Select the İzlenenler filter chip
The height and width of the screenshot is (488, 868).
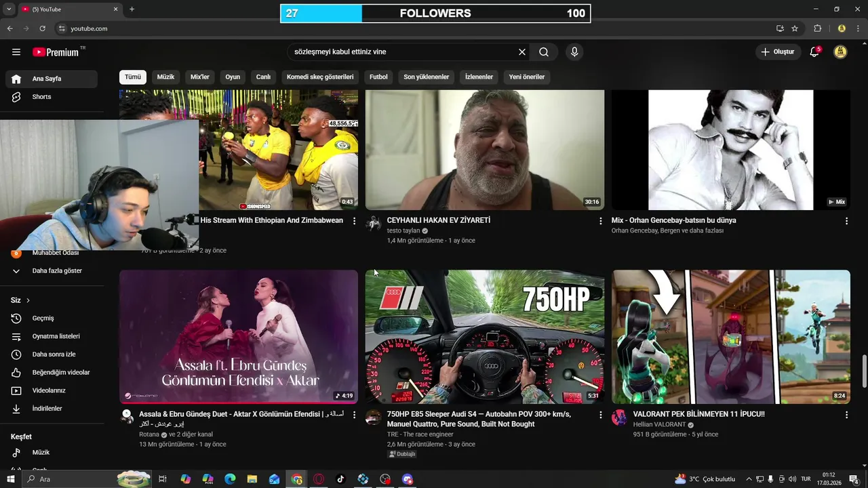point(479,77)
